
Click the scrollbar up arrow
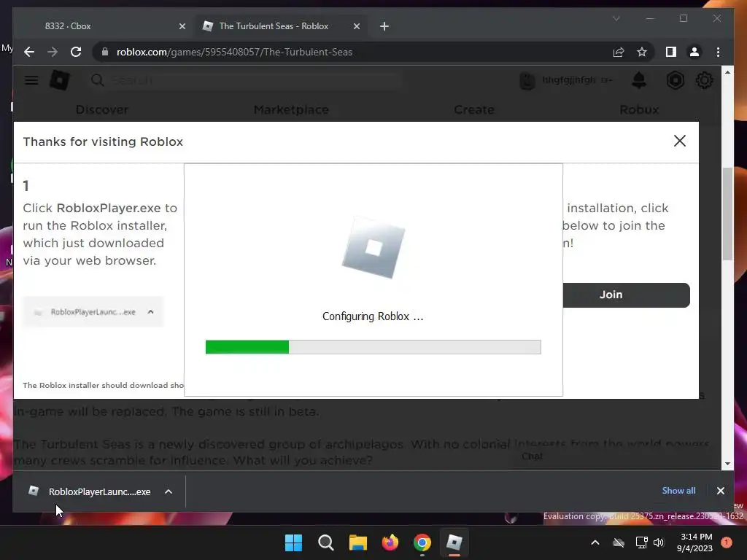(727, 72)
